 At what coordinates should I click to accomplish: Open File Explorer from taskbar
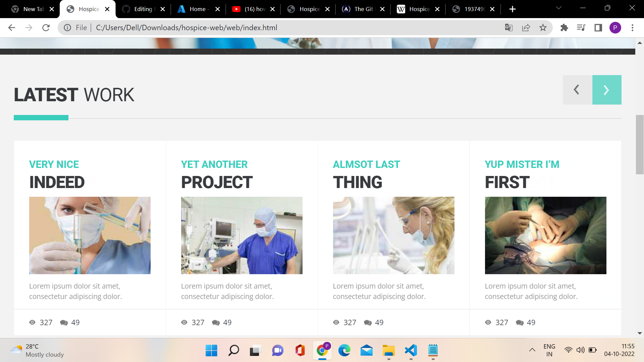(389, 351)
